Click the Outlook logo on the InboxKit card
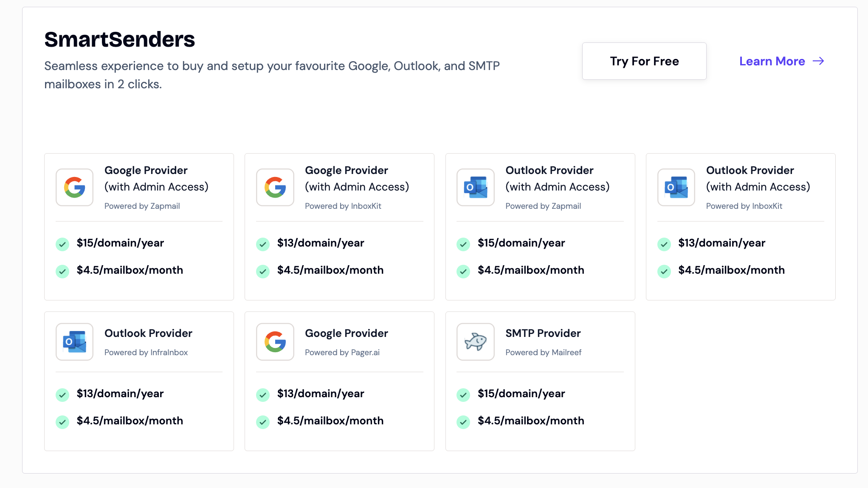868x488 pixels. coord(676,187)
